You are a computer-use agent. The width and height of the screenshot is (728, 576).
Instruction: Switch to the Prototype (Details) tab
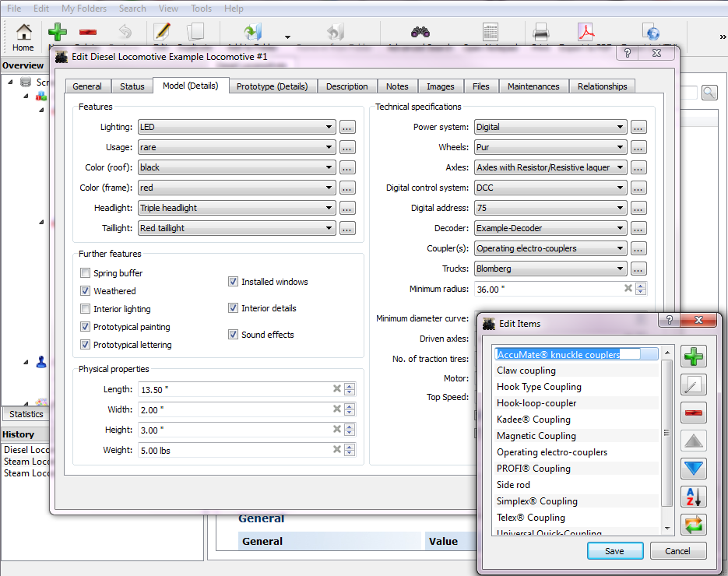click(x=272, y=86)
